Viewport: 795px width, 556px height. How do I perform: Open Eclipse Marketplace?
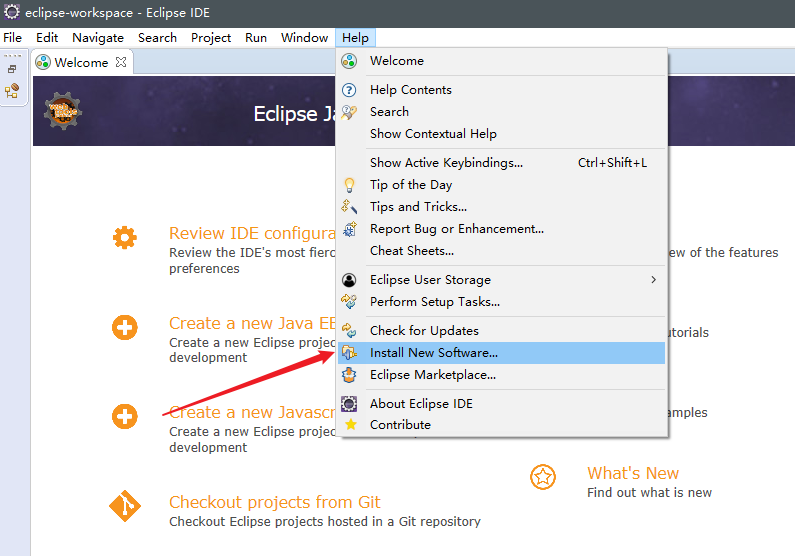coord(501,375)
